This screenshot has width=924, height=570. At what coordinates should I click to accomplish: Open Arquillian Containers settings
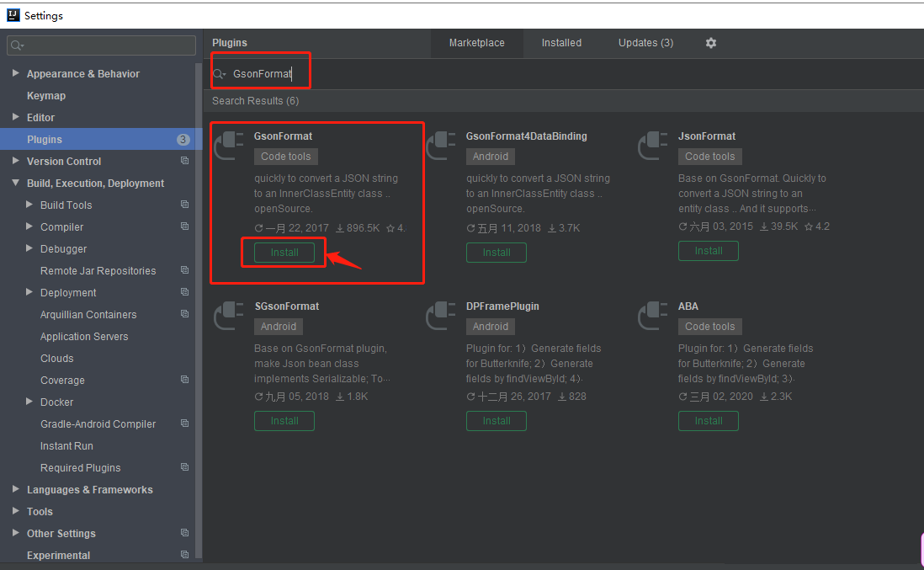(88, 315)
